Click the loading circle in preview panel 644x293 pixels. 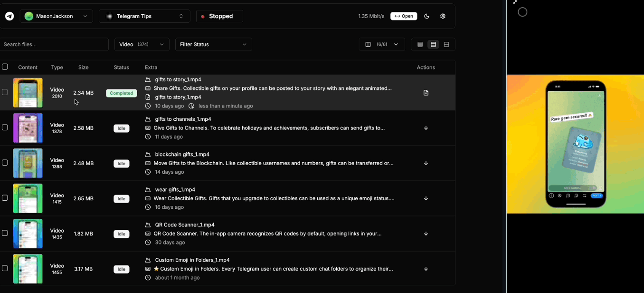522,12
